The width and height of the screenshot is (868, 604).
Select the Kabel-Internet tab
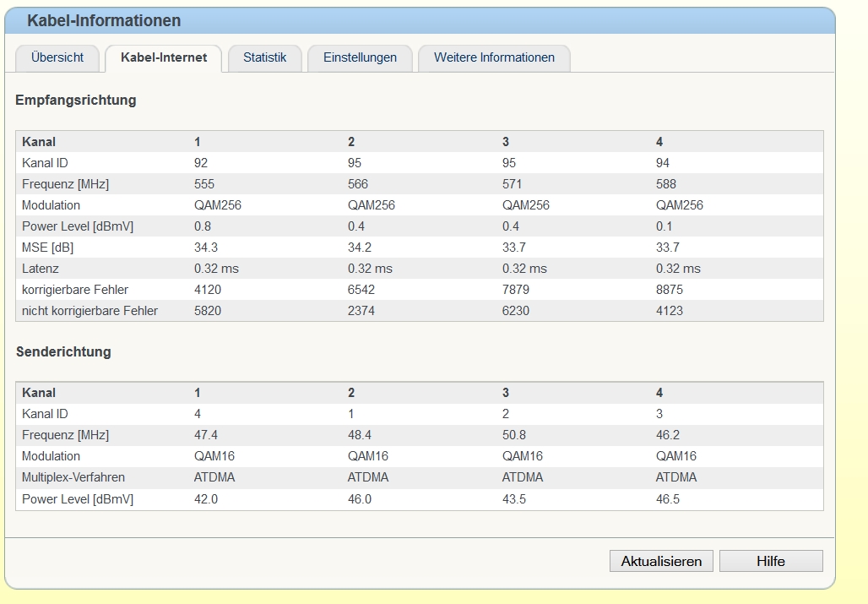tap(164, 58)
